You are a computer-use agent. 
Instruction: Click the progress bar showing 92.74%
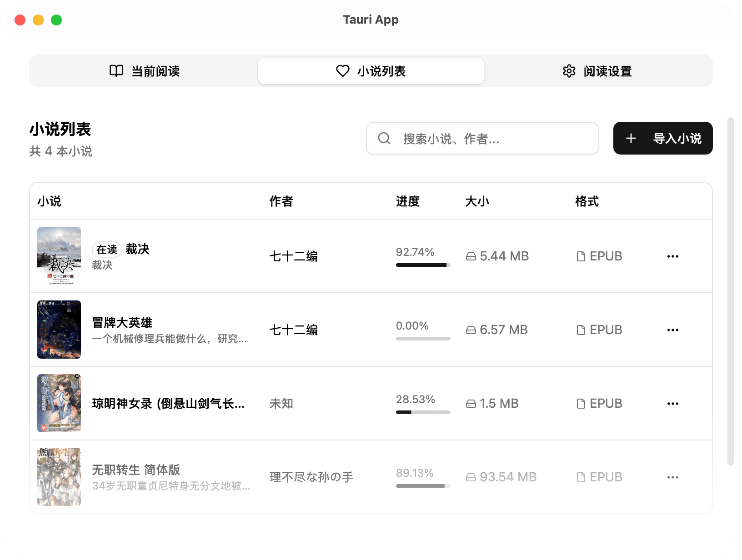click(x=422, y=265)
